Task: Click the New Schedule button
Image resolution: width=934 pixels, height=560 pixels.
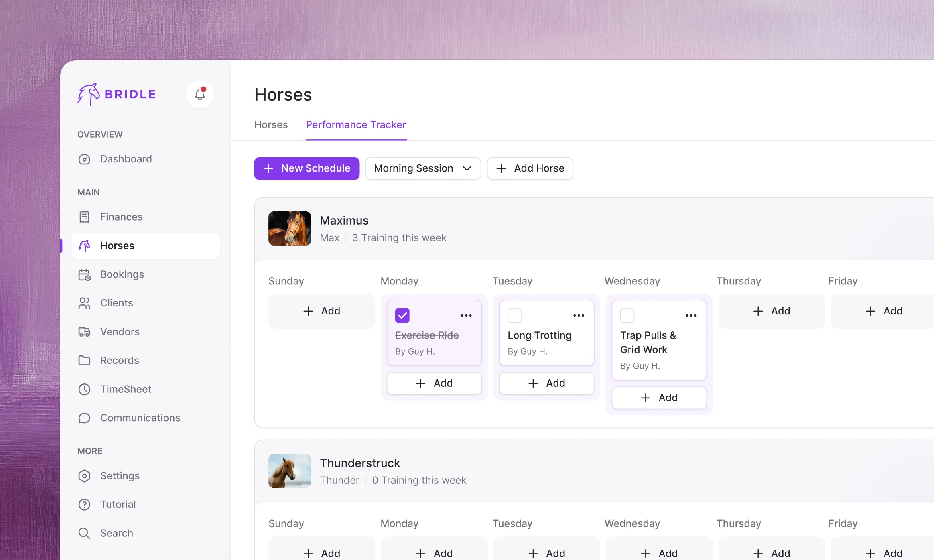Action: point(307,168)
